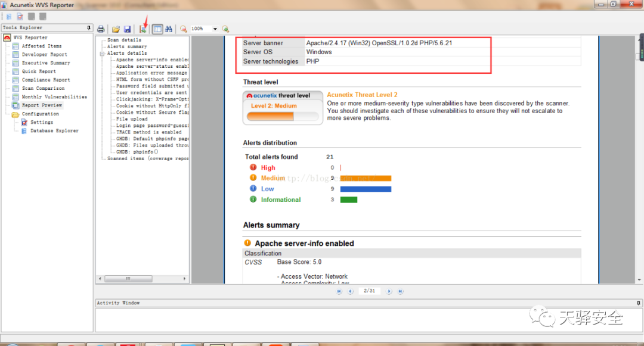Click the Quick Report table icon
This screenshot has height=346, width=644.
[x=16, y=71]
